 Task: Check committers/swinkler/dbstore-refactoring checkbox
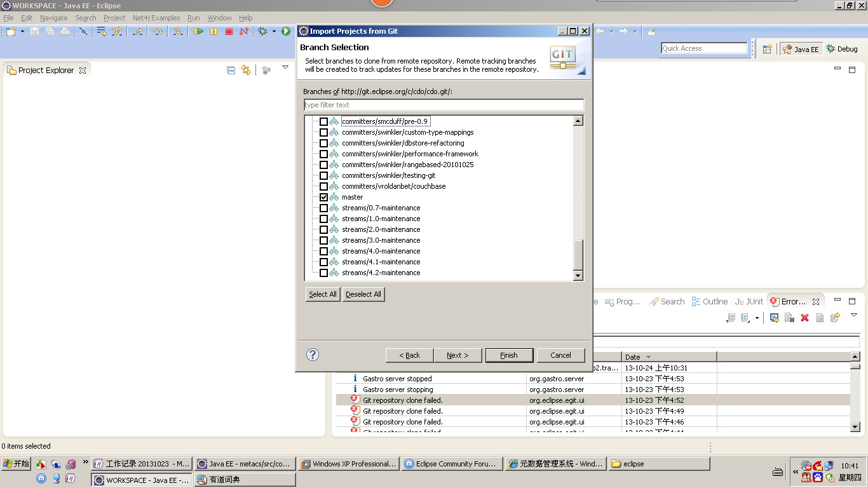coord(323,143)
